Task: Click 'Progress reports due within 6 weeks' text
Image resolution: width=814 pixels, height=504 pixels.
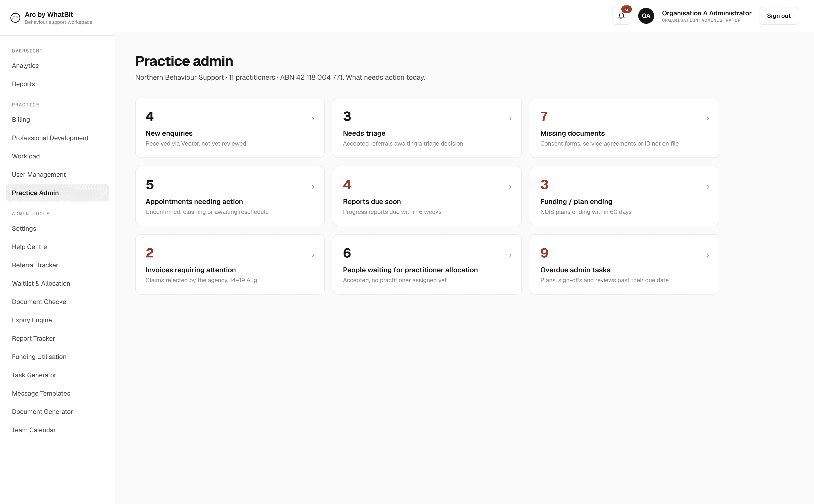Action: click(x=392, y=212)
